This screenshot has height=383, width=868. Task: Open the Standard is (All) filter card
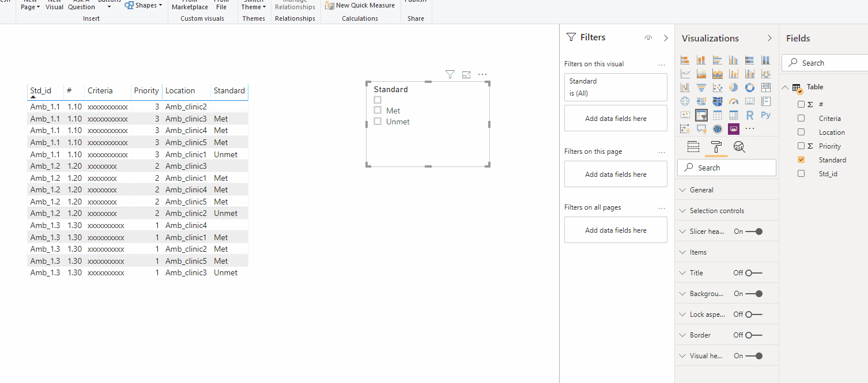pos(616,87)
